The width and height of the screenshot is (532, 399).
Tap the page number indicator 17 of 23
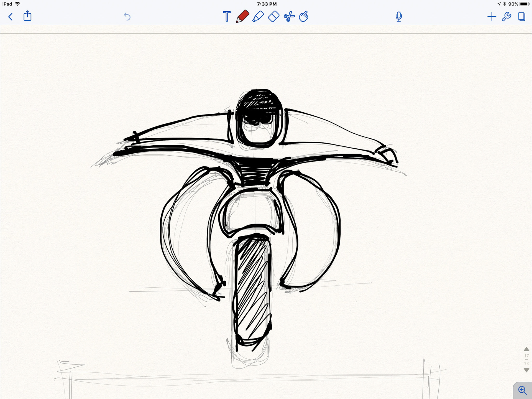(x=526, y=360)
